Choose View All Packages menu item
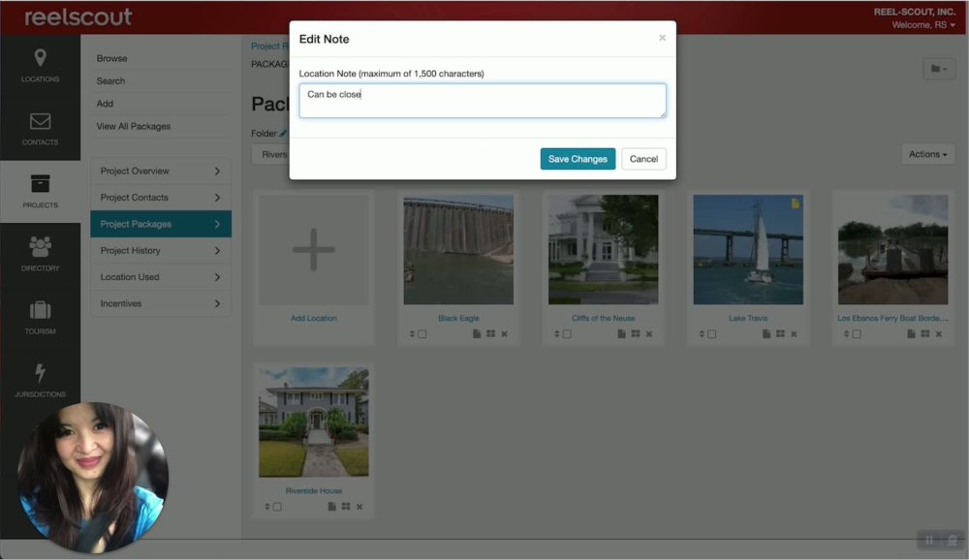The image size is (969, 560). [134, 126]
